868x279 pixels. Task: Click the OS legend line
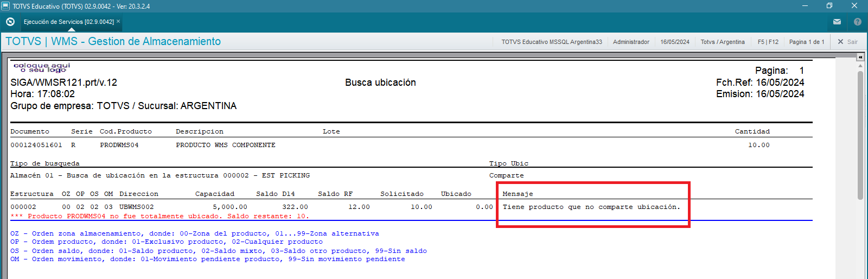[219, 251]
